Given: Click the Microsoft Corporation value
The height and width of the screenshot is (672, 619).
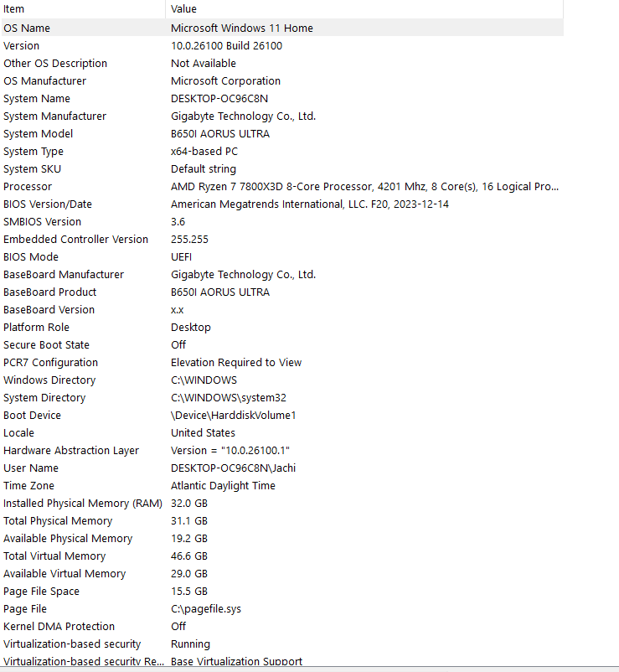Looking at the screenshot, I should coord(225,81).
